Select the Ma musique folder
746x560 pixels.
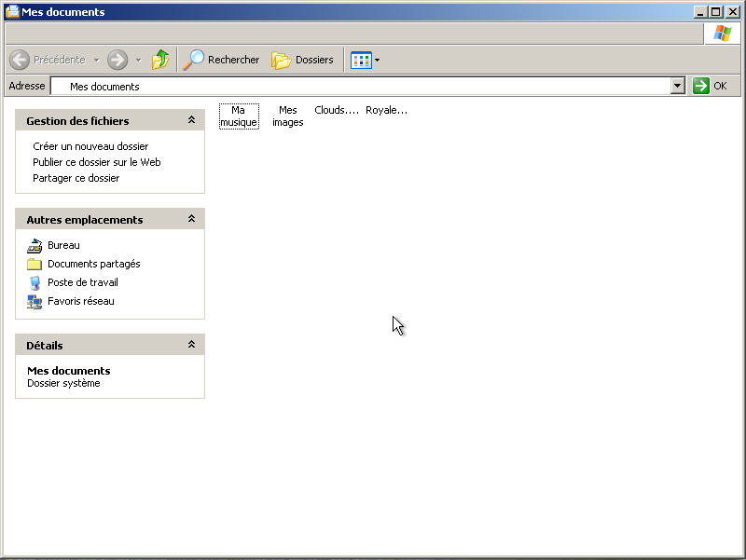pos(239,116)
